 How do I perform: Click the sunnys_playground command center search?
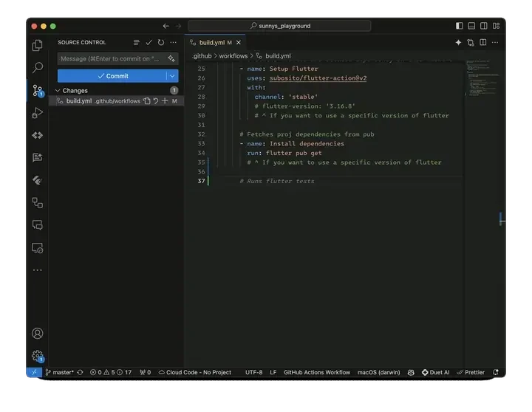click(279, 26)
